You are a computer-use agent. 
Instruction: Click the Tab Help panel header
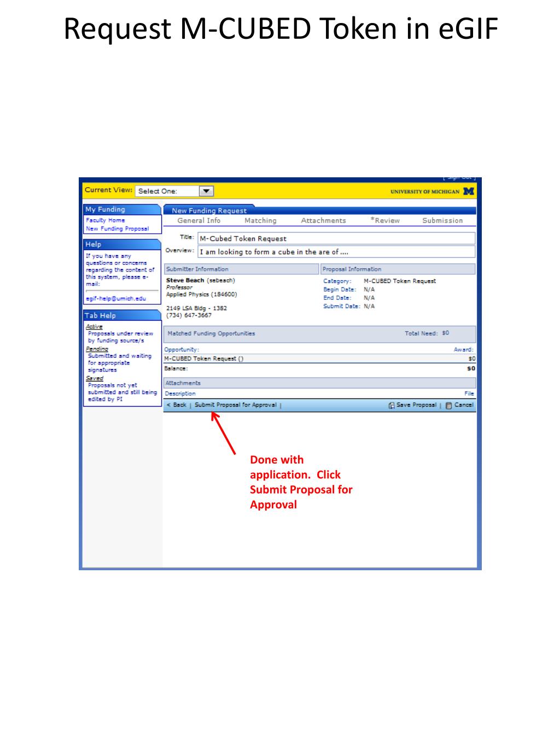pos(121,315)
